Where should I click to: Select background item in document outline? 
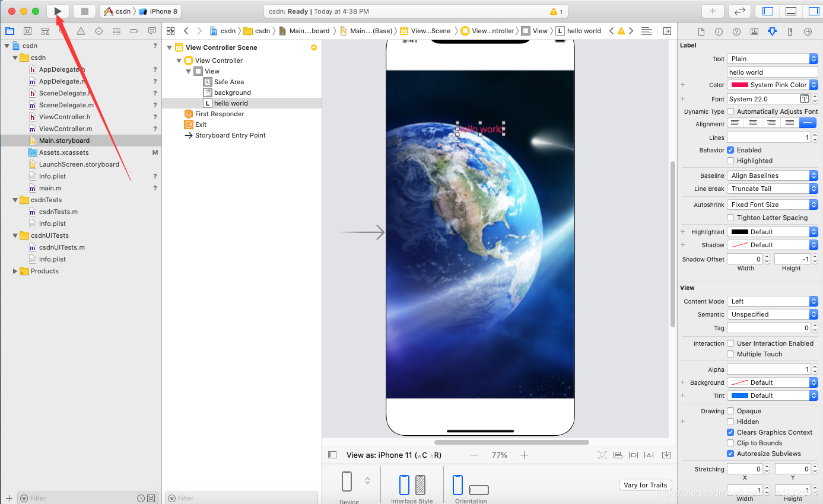[x=232, y=92]
